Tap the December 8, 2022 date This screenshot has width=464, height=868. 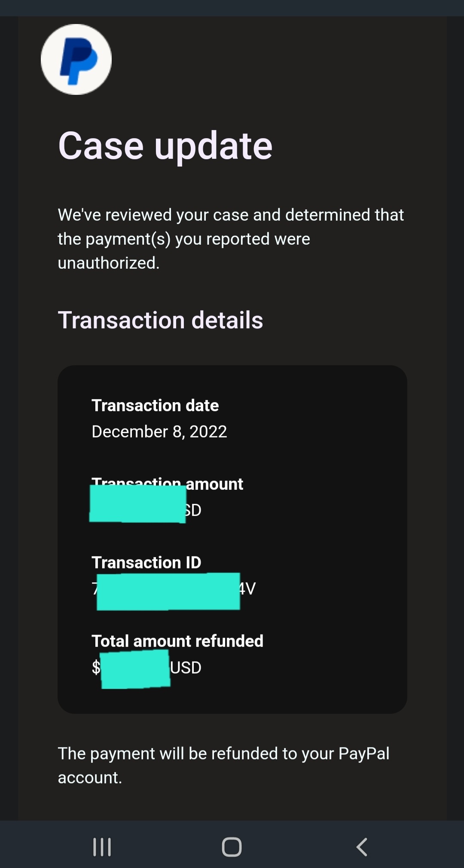[x=159, y=431]
